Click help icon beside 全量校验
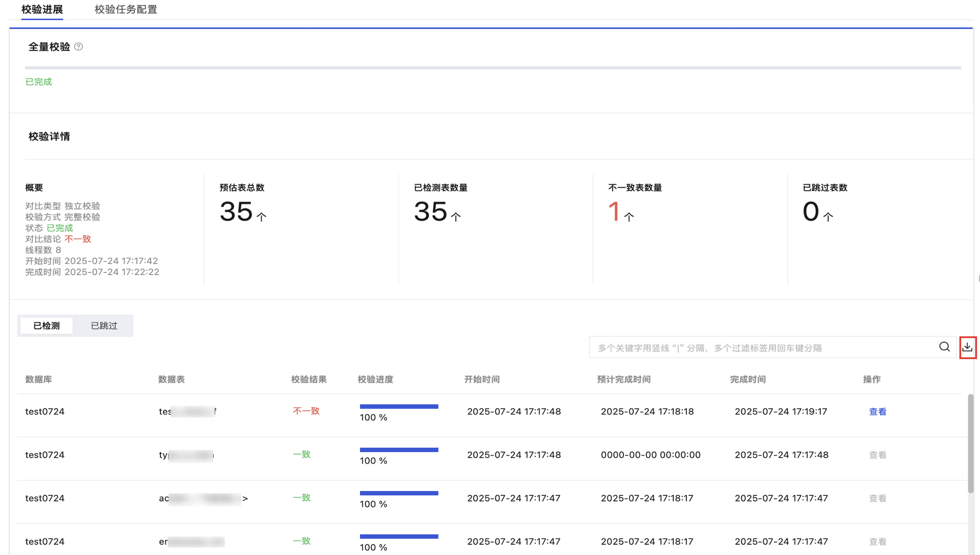The image size is (980, 555). coord(78,47)
